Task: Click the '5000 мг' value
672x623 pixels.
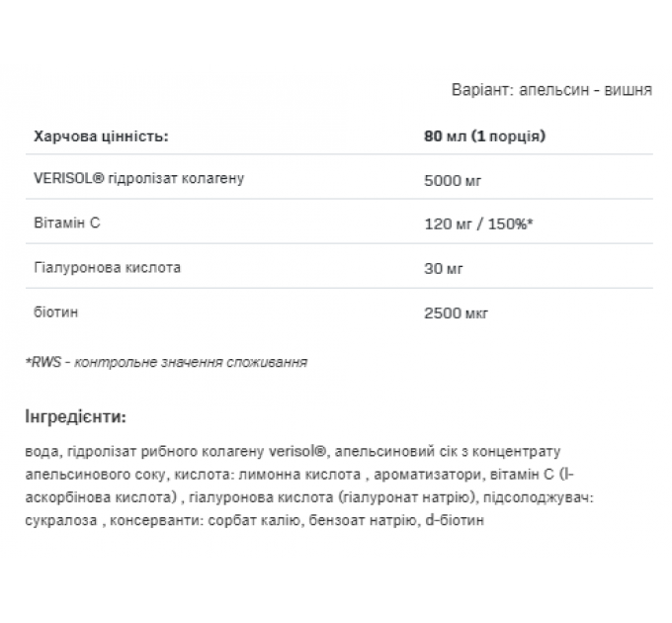Action: click(x=453, y=181)
